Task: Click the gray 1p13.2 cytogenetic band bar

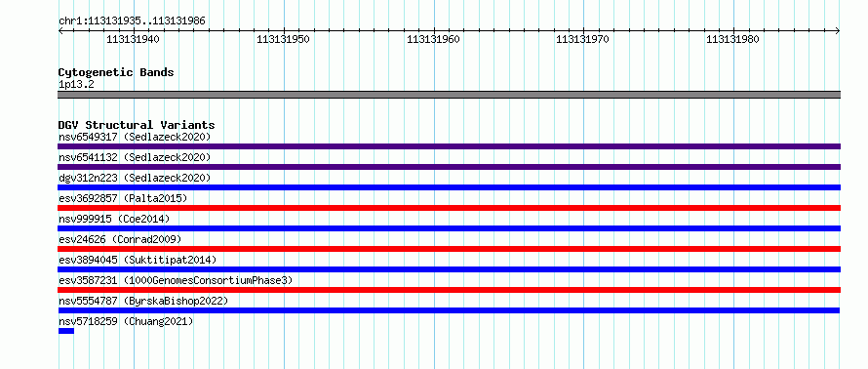Action: [449, 95]
